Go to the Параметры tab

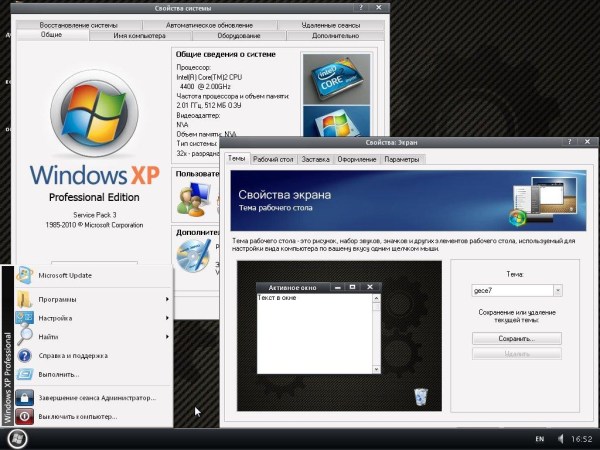[402, 159]
